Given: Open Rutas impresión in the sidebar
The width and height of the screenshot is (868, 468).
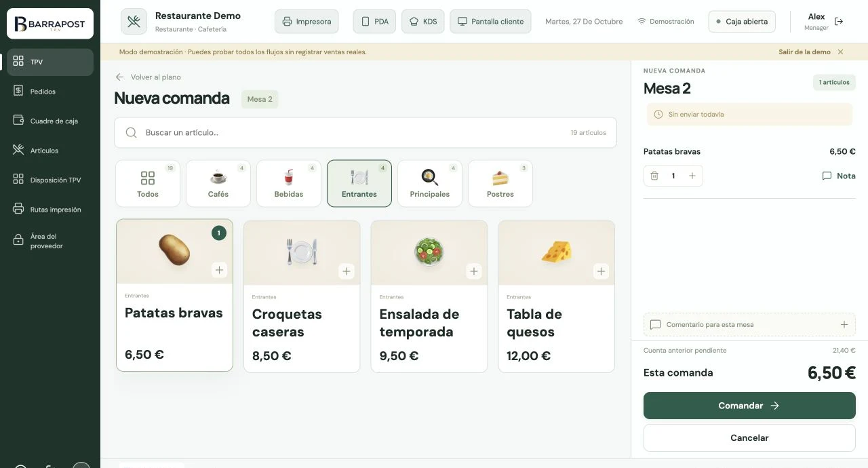Looking at the screenshot, I should click(x=50, y=210).
